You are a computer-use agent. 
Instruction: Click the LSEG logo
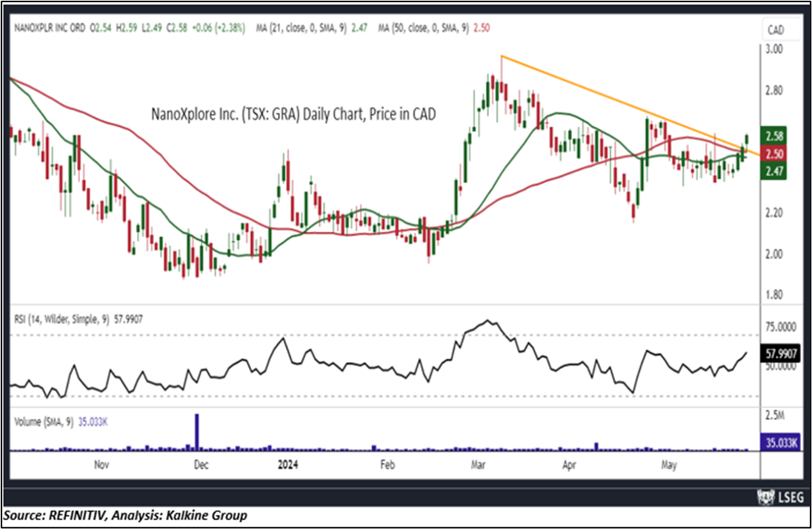coord(780,497)
